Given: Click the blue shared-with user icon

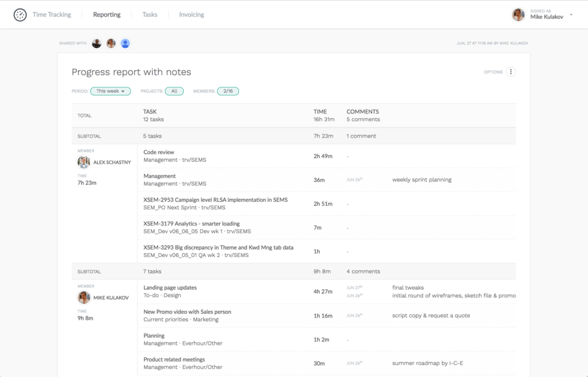Looking at the screenshot, I should tap(125, 43).
